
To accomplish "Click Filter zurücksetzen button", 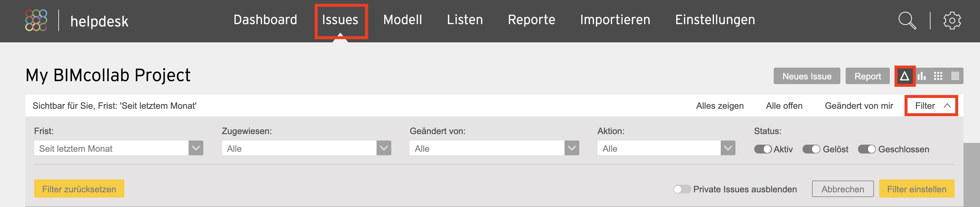I will (x=79, y=189).
